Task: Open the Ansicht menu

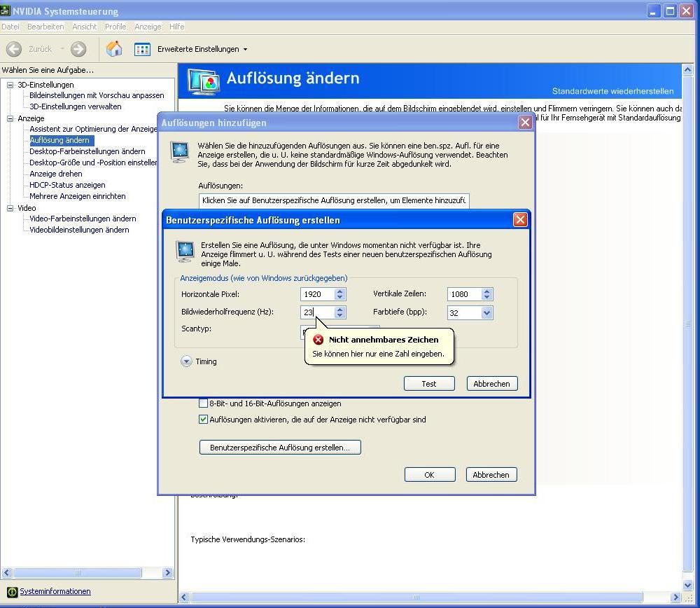Action: click(85, 27)
